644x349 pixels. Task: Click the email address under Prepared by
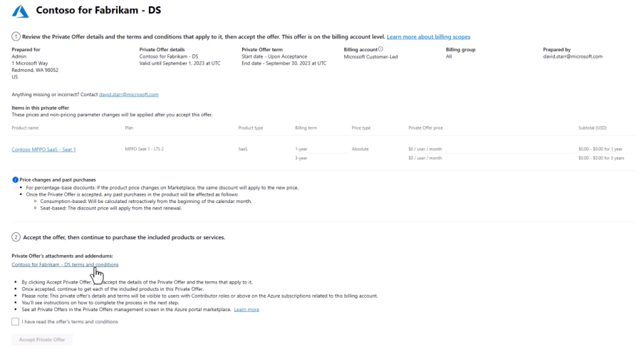tap(572, 56)
